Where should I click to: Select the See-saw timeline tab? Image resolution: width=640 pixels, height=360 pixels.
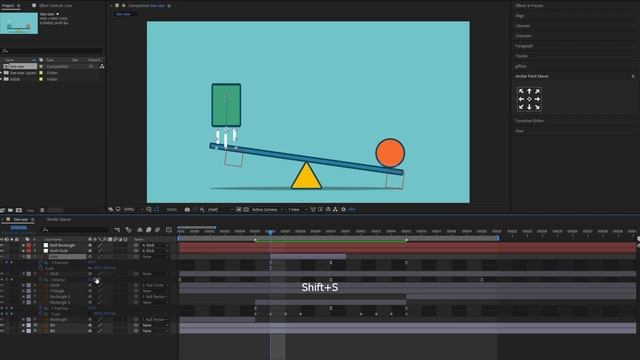click(21, 220)
